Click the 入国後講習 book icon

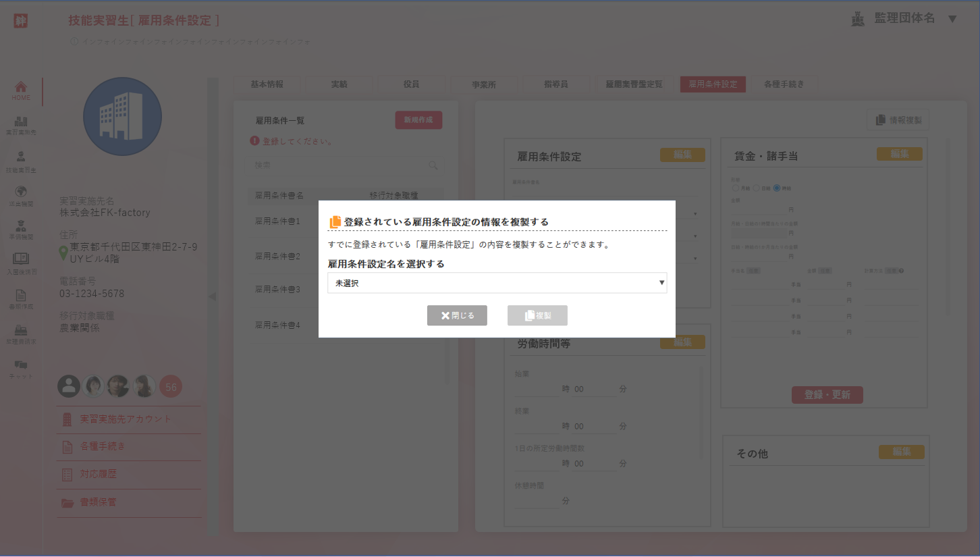click(20, 263)
